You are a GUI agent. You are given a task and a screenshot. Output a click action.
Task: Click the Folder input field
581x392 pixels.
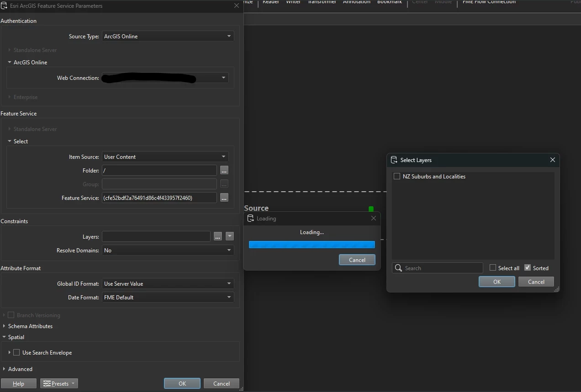(159, 170)
